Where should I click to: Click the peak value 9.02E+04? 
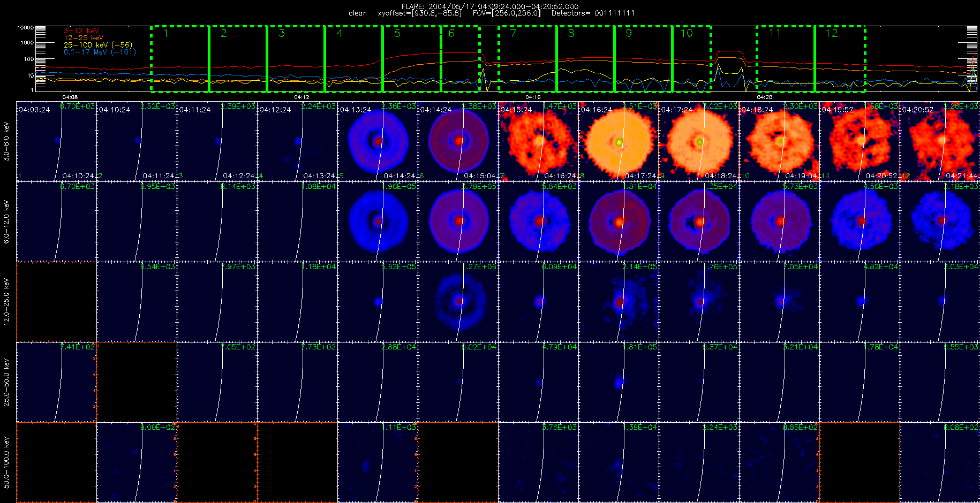coord(479,347)
